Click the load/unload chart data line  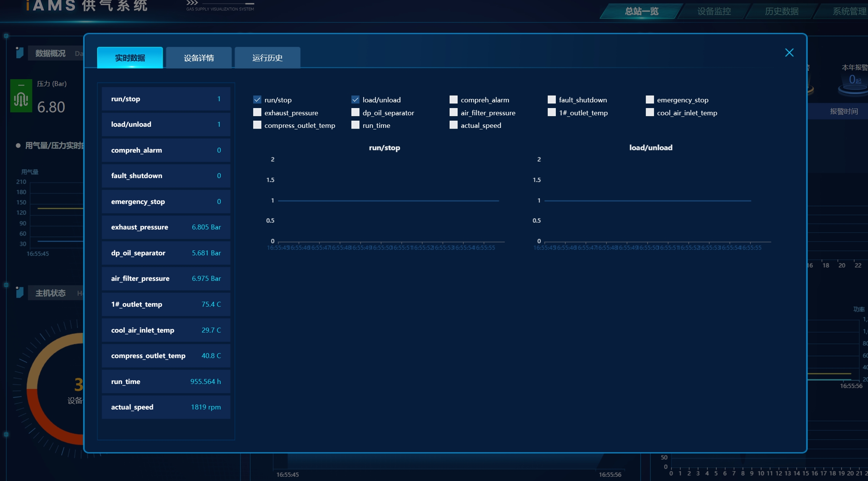point(648,201)
